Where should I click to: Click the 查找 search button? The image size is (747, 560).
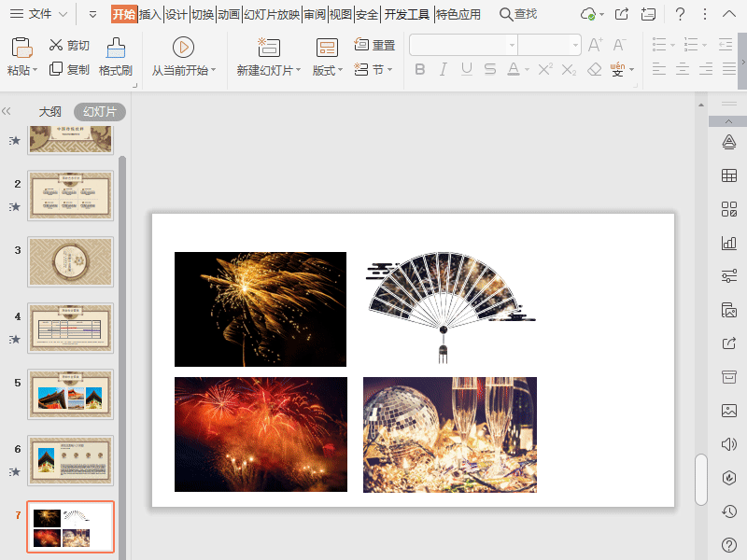[x=518, y=14]
